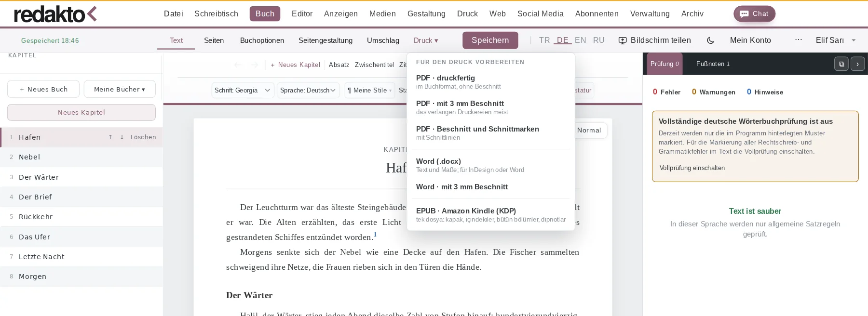Screen dimensions: 868x316
Task: Open Datei menu
Action: tap(173, 14)
